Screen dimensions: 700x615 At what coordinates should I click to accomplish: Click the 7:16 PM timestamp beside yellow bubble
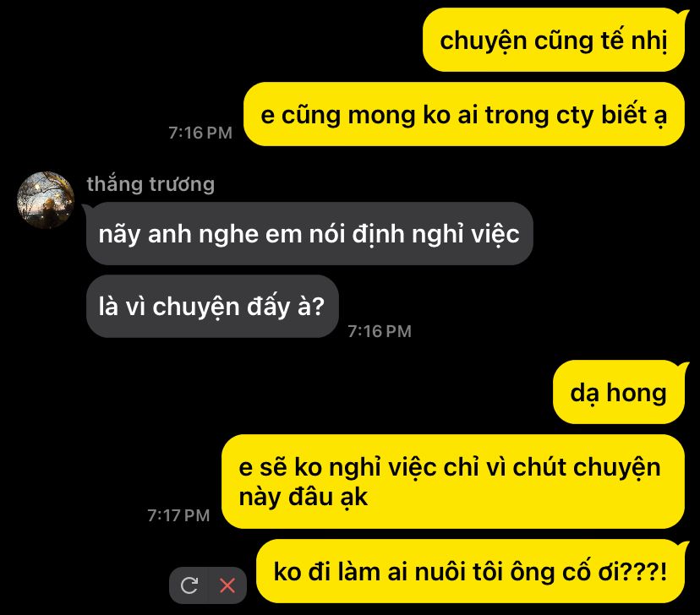(200, 133)
